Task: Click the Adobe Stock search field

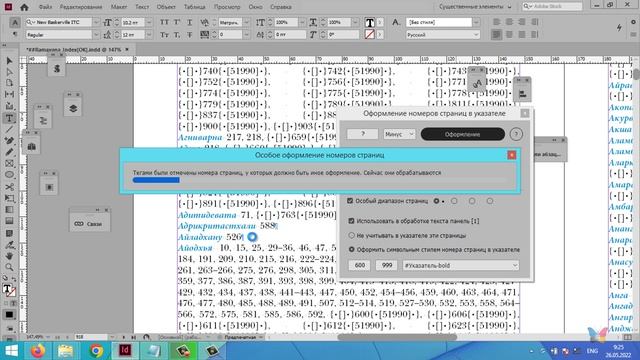Action: coord(552,7)
